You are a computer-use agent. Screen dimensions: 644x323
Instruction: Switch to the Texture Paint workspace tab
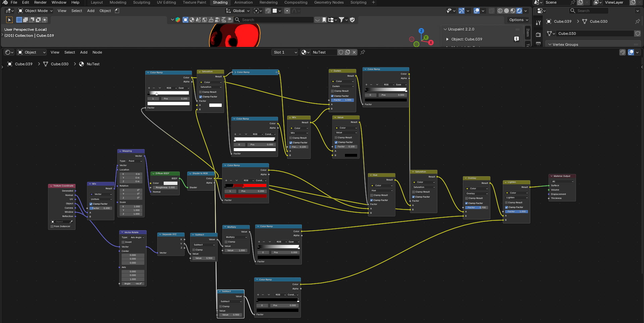pos(194,2)
